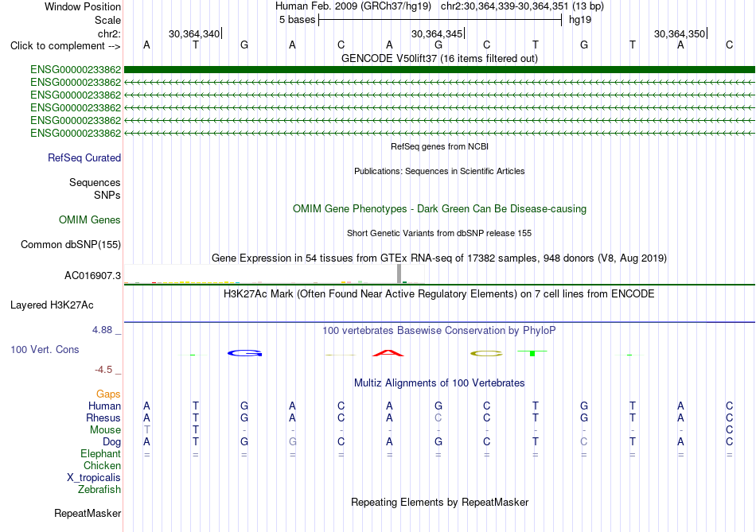Click the 30,364,340 ruler coordinate
Image resolution: width=756 pixels, height=532 pixels.
(194, 33)
